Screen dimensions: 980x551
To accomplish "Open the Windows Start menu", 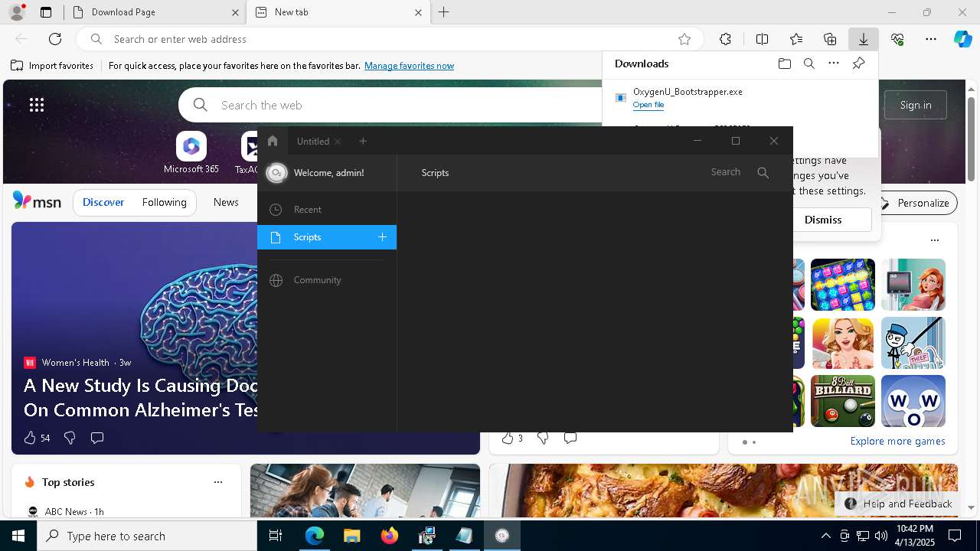I will pyautogui.click(x=18, y=536).
